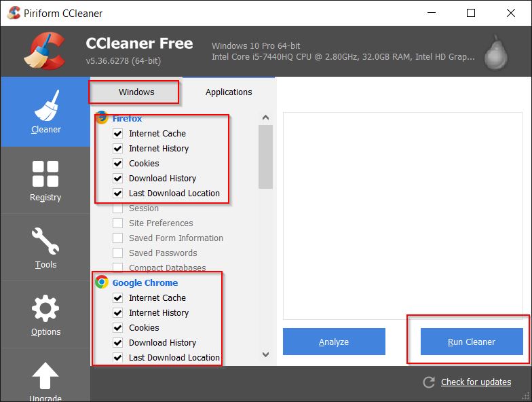Open the Registry section

tap(45, 181)
